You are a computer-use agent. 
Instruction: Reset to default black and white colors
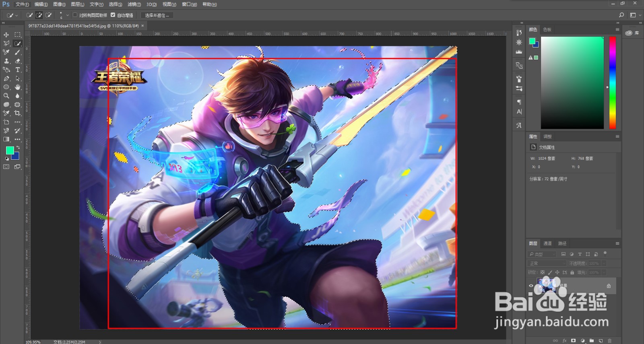click(x=7, y=159)
